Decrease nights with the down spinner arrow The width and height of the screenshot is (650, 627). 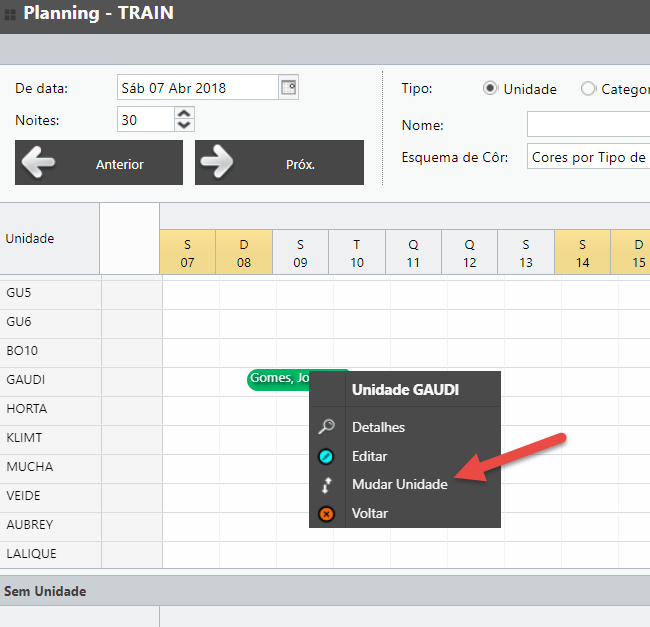coord(183,126)
